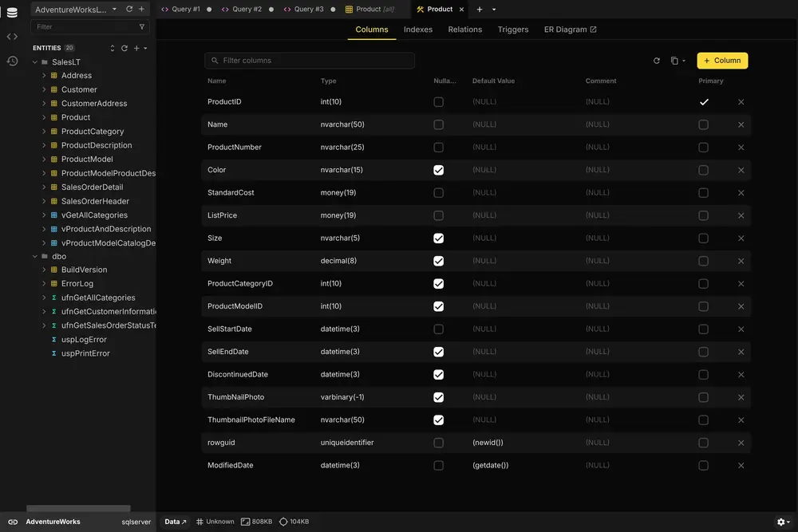Enable Nullable for ModifiedDate column
Viewport: 798px width, 532px height.
[x=438, y=465]
